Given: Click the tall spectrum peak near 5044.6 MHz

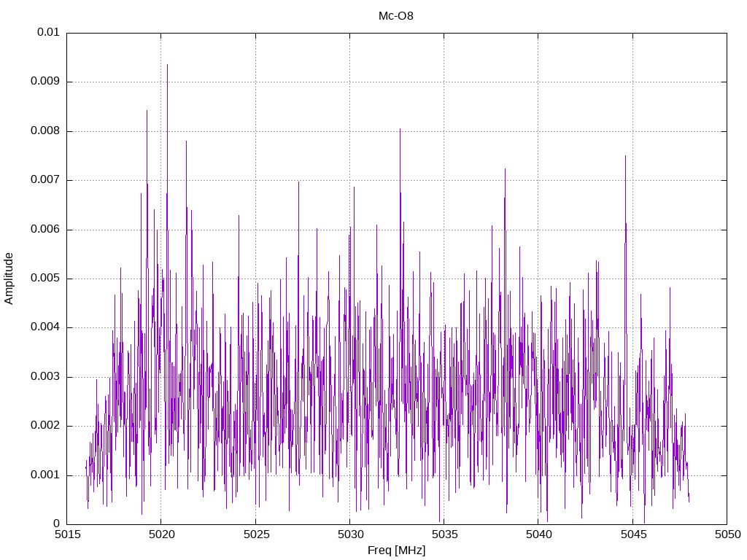Looking at the screenshot, I should pos(625,157).
